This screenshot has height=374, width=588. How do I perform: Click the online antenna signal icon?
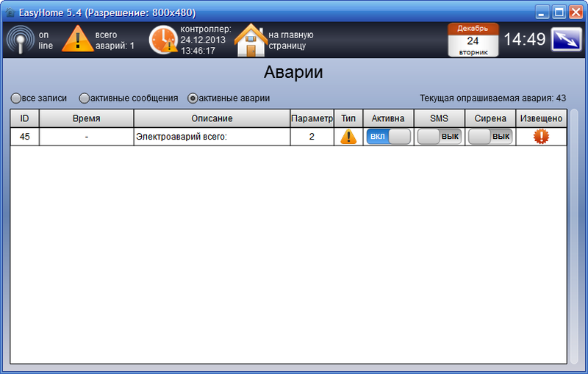pyautogui.click(x=19, y=40)
